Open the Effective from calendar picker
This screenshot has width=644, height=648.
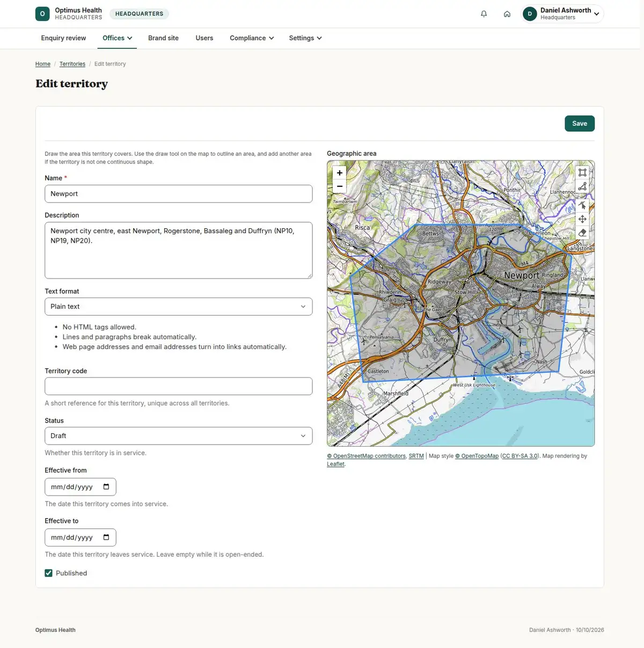106,487
